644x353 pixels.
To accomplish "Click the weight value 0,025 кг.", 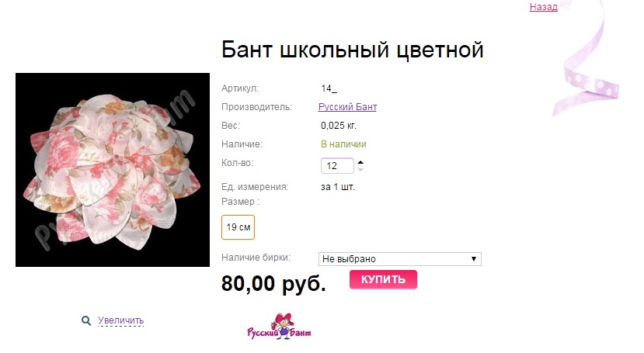I will [339, 126].
